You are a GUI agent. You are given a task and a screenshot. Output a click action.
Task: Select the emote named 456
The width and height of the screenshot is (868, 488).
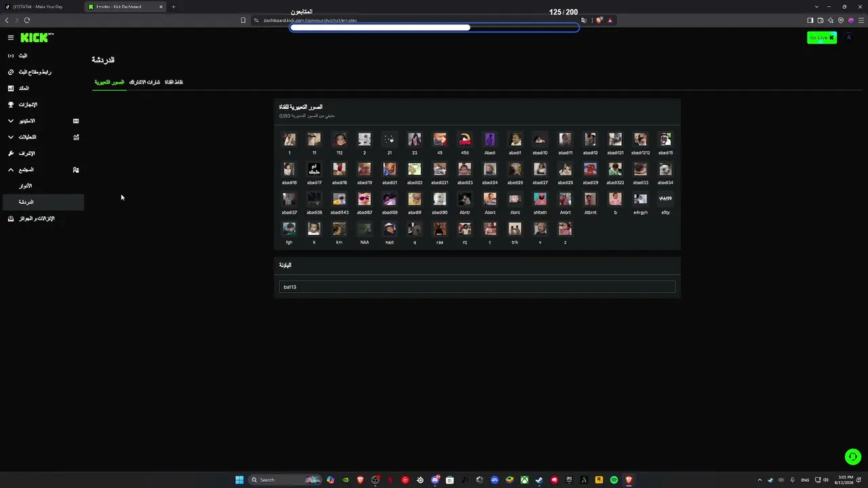[x=465, y=140]
